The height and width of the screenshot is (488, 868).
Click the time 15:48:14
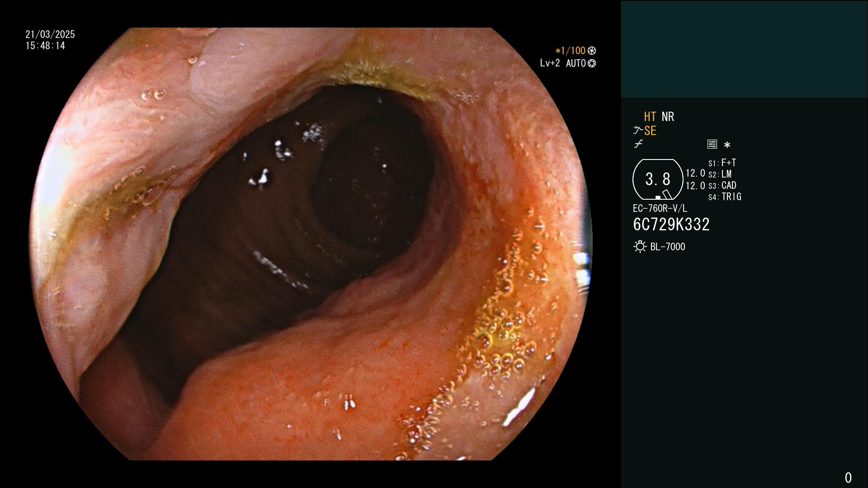[45, 46]
